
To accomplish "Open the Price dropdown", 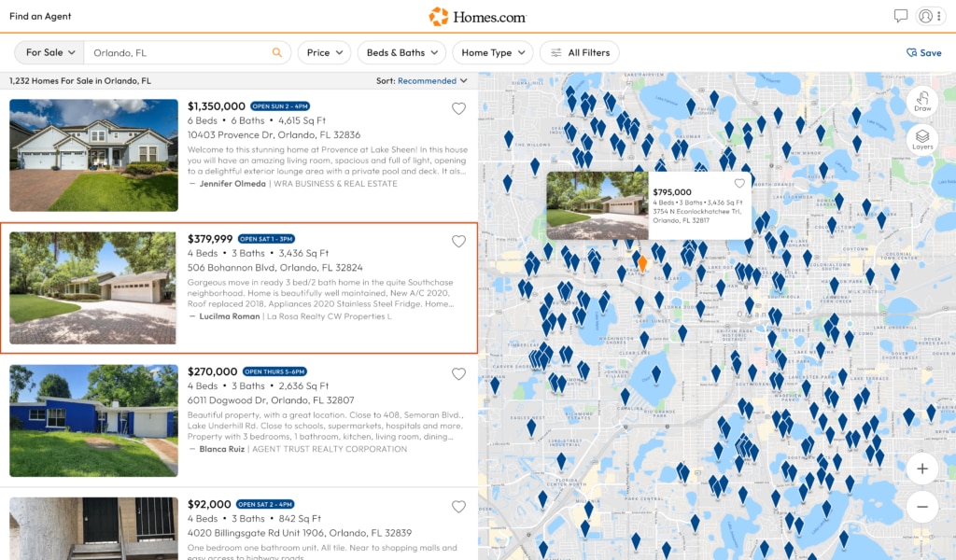I will [x=324, y=52].
